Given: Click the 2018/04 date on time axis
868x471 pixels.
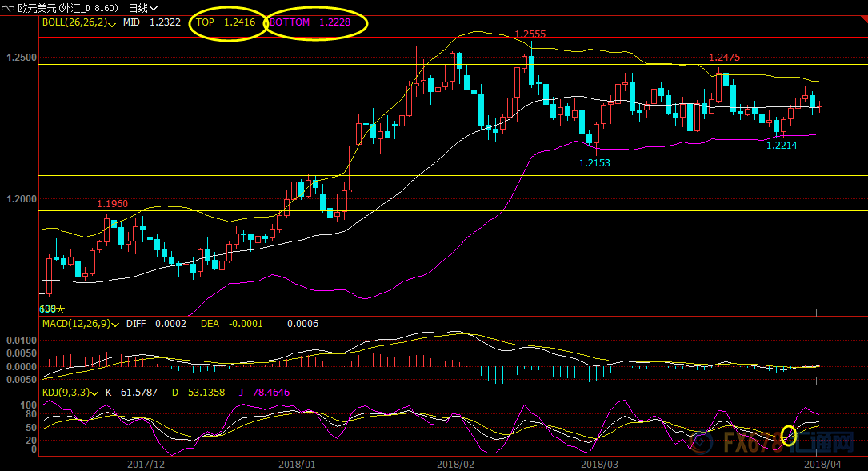Looking at the screenshot, I should tap(820, 463).
